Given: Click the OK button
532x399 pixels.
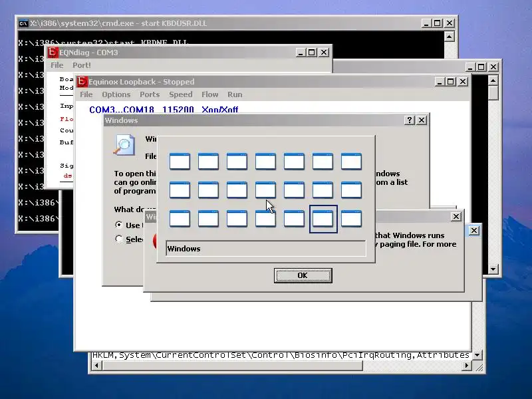Looking at the screenshot, I should [303, 275].
